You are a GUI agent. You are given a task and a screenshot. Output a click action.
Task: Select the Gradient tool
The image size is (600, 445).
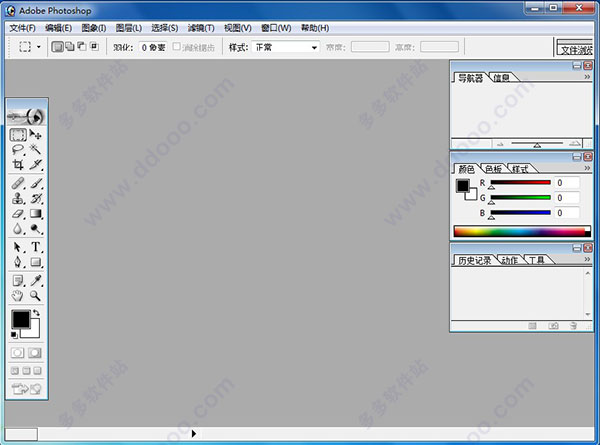[36, 214]
